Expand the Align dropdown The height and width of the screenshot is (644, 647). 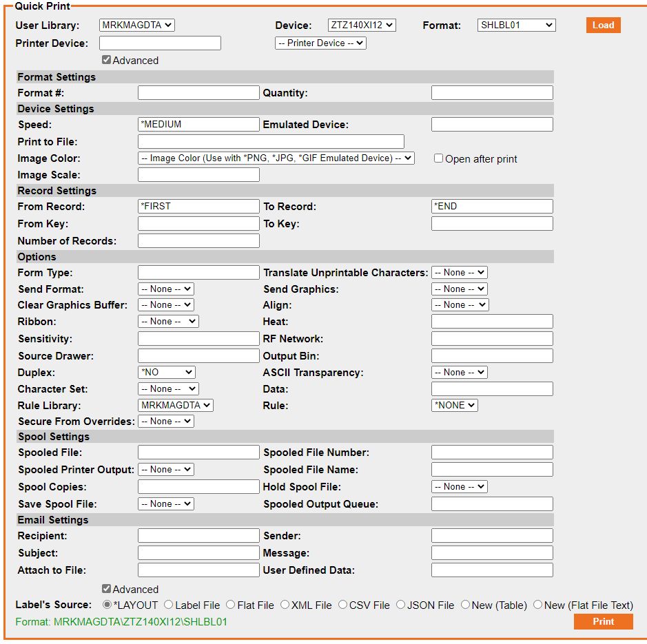pos(460,305)
